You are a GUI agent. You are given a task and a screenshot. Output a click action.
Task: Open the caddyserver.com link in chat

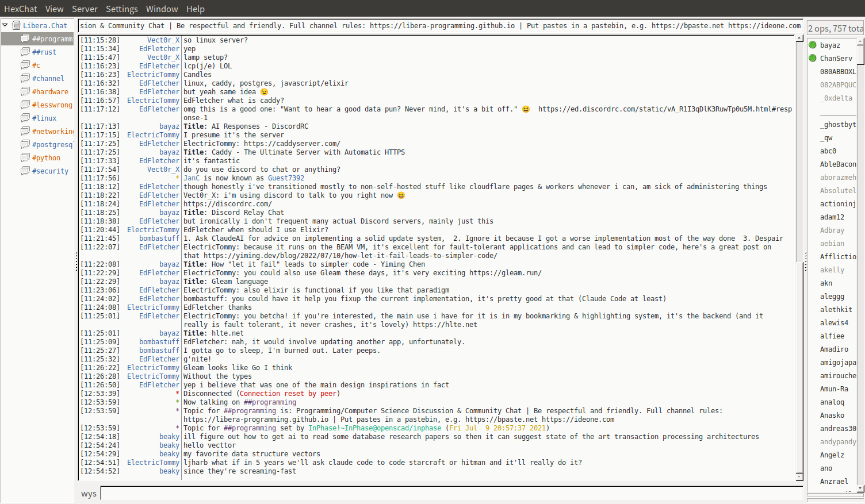coord(292,144)
